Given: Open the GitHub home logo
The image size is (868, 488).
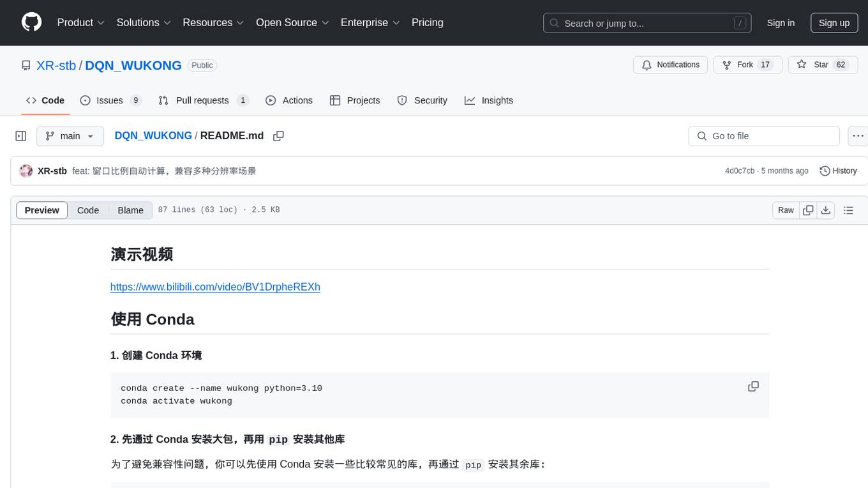Looking at the screenshot, I should pos(31,22).
